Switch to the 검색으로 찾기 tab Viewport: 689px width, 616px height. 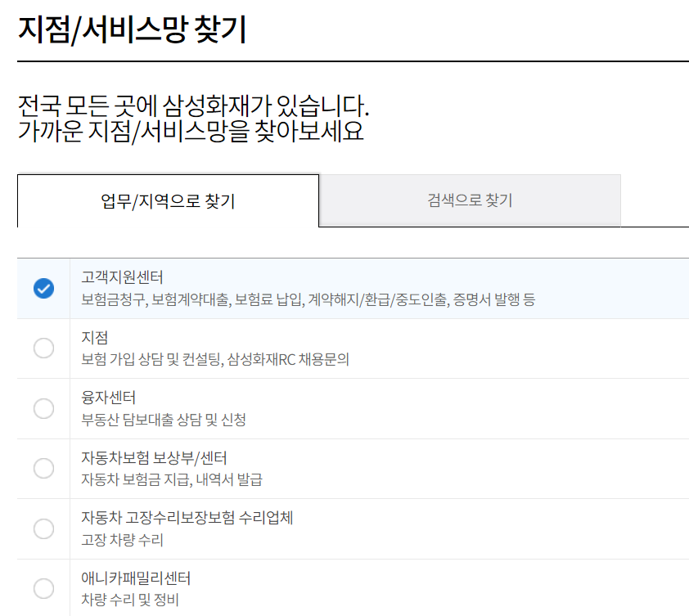pos(471,200)
